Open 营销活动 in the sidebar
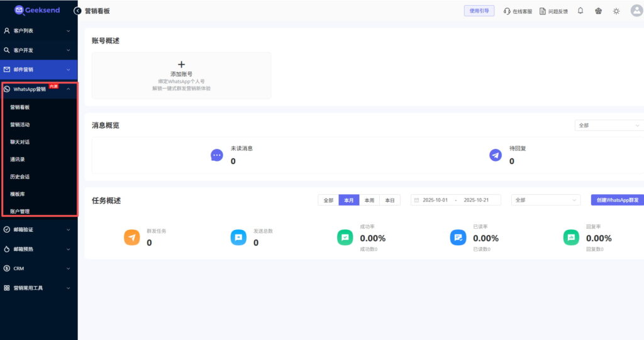The height and width of the screenshot is (340, 644). pos(20,124)
